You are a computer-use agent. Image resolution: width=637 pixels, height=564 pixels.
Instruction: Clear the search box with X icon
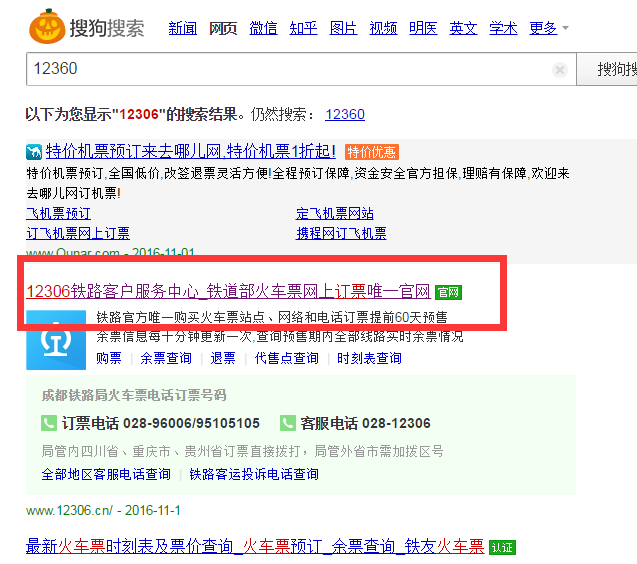(x=560, y=70)
